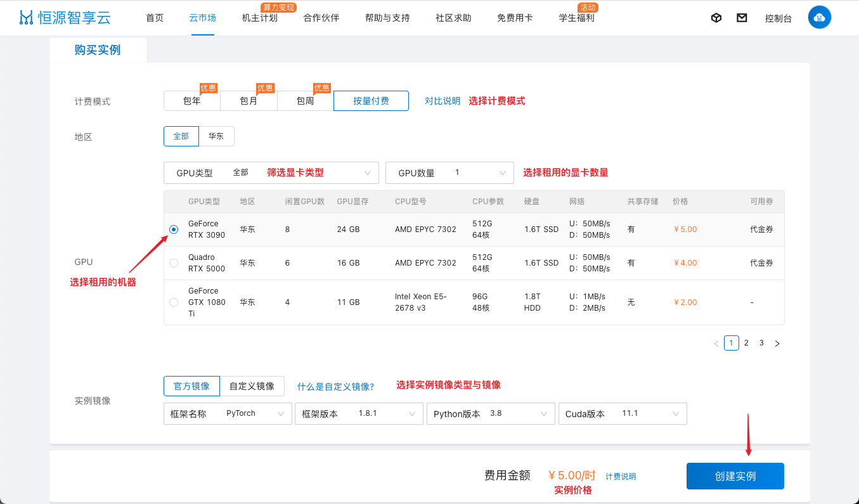
Task: Open the 计费说明 link
Action: 621,476
